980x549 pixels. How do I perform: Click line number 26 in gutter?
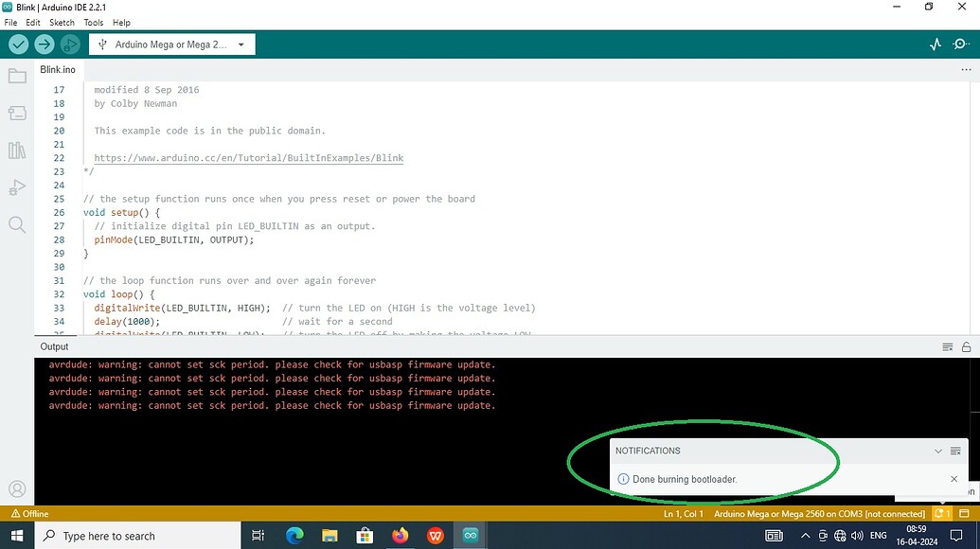59,212
